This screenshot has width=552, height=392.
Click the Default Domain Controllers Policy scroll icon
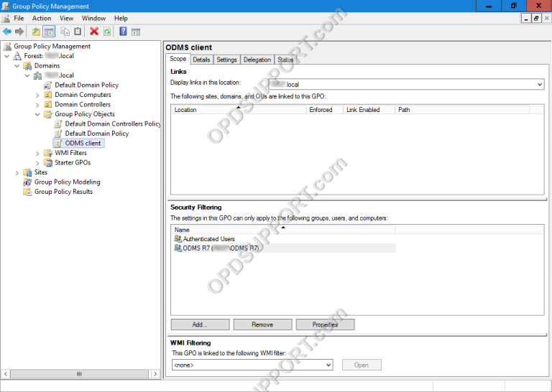click(58, 123)
